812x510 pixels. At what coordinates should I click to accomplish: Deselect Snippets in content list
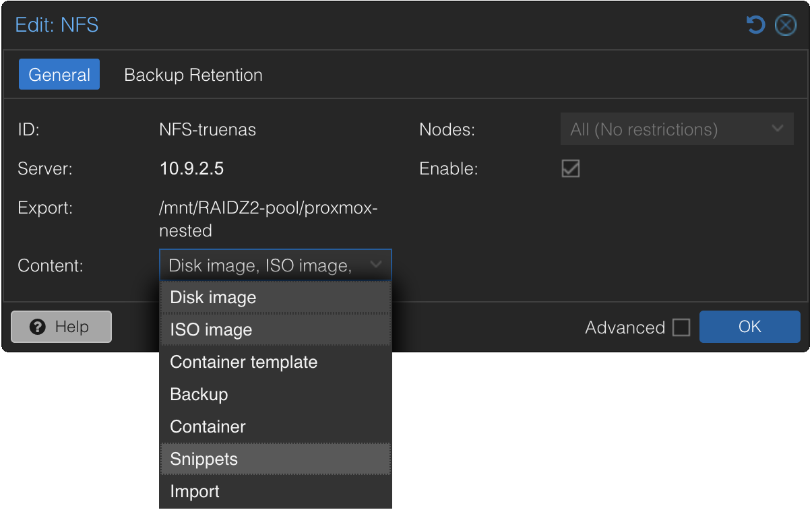[x=275, y=459]
